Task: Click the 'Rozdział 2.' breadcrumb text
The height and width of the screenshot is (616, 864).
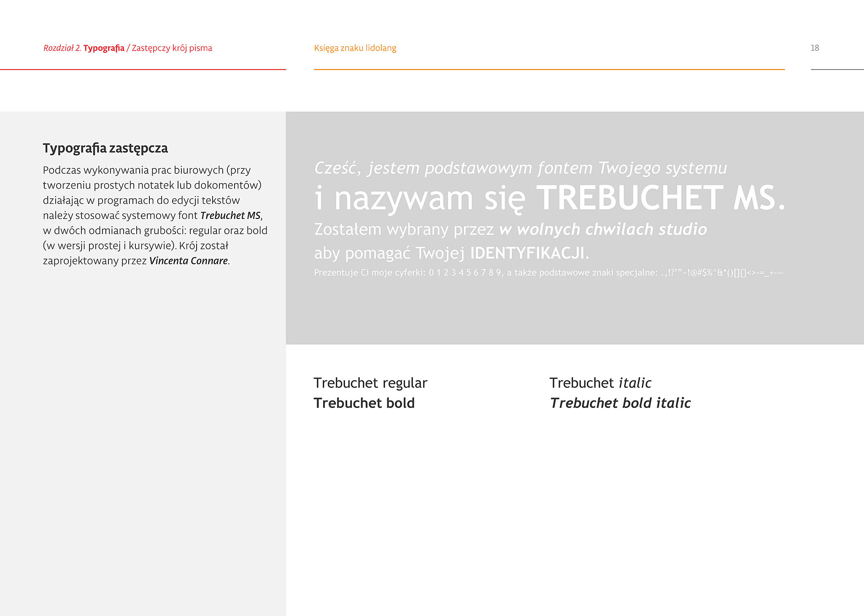Action: click(x=62, y=48)
